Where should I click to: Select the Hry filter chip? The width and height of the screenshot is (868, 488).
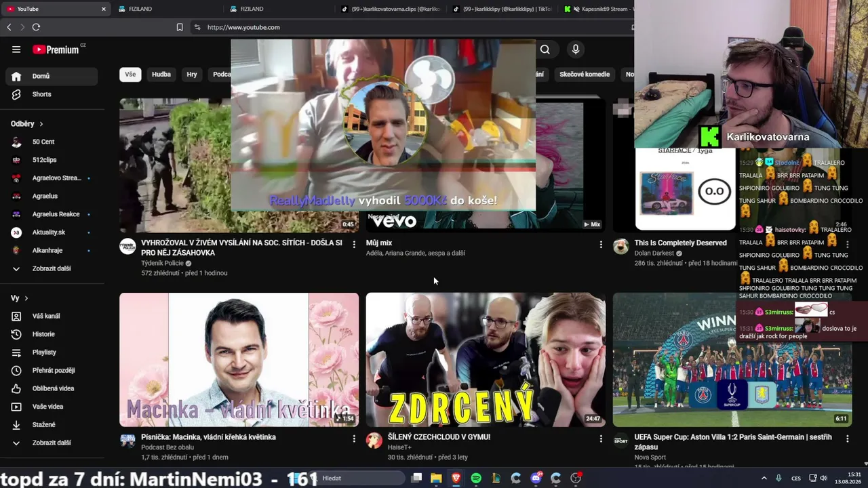point(192,75)
